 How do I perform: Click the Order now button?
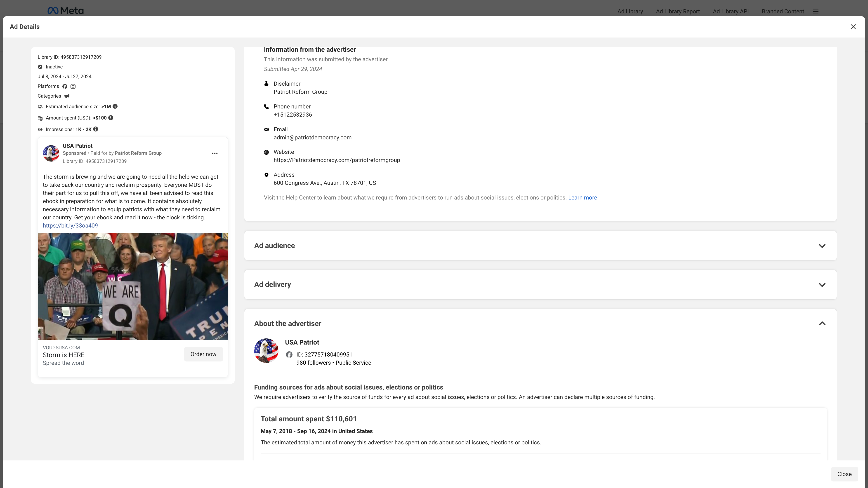point(203,354)
